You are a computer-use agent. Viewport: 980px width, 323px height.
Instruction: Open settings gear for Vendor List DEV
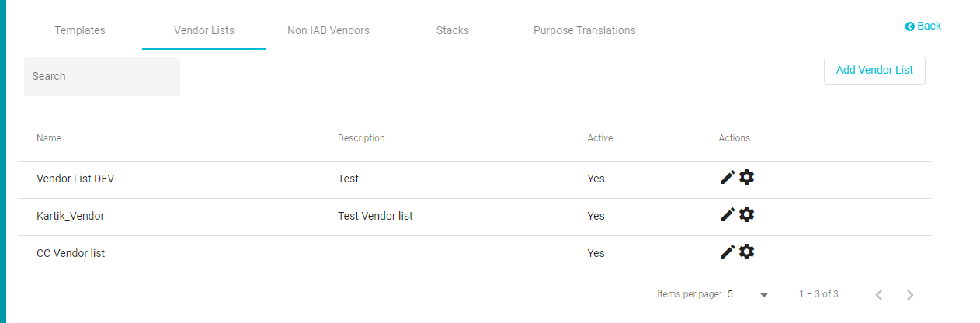point(746,178)
